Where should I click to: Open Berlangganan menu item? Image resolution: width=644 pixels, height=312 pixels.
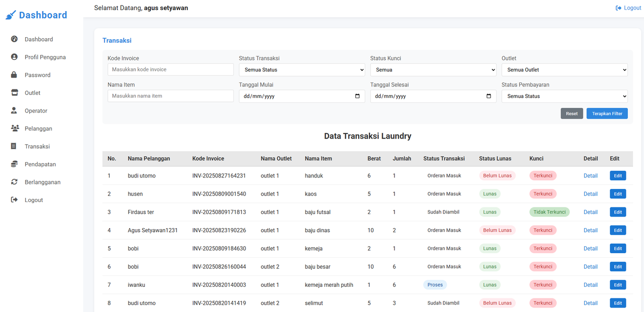click(x=43, y=182)
